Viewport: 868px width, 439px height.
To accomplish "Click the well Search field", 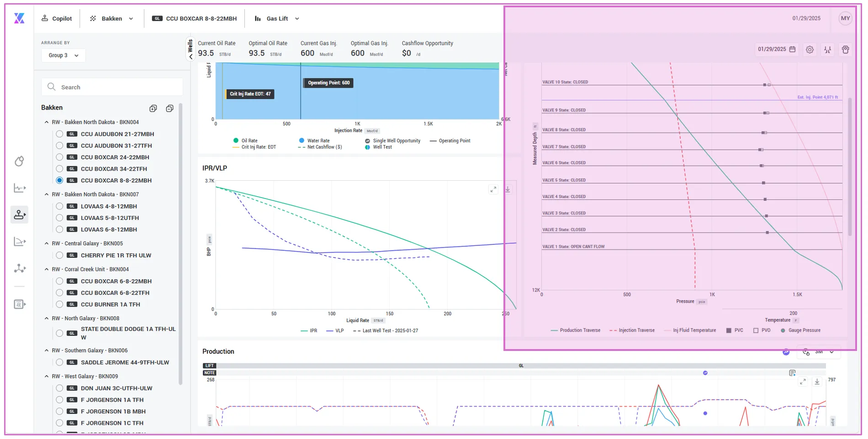I will coord(112,87).
